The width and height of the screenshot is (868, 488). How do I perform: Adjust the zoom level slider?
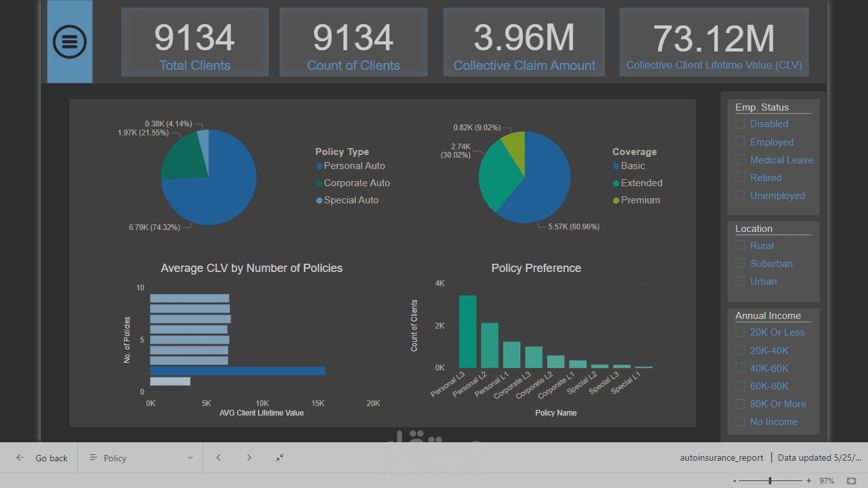tap(770, 481)
